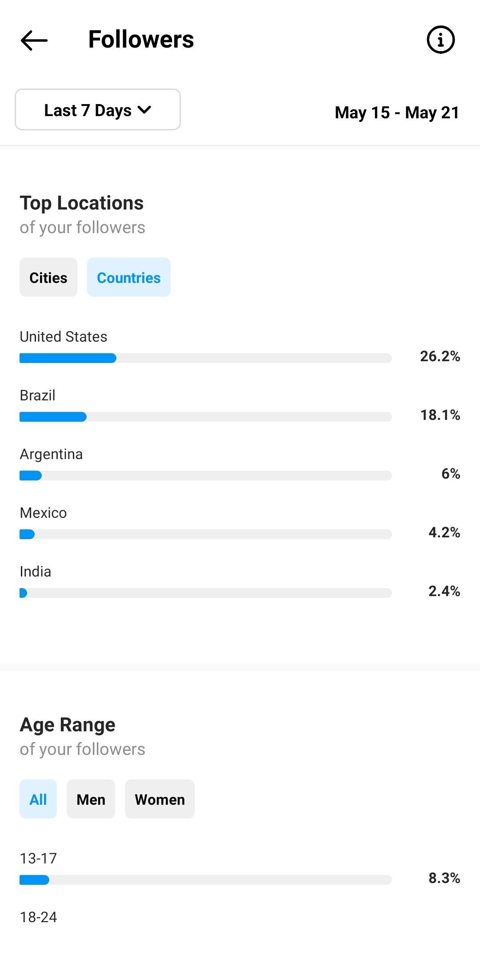Image resolution: width=480 pixels, height=980 pixels.
Task: Select the All age filter
Action: (38, 799)
